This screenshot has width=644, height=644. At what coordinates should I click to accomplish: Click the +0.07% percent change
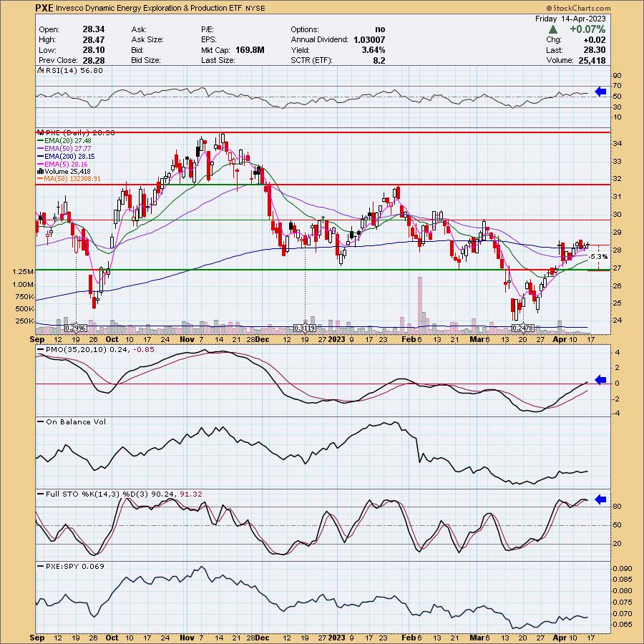point(587,29)
